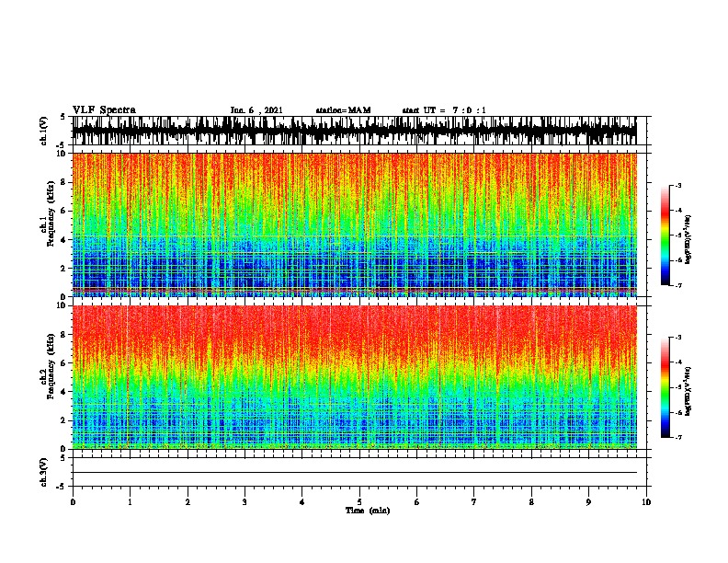Viewport: 728px width, 563px height.
Task: Click the ch.2 frequency axis "6" tick label
Action: [x=64, y=363]
